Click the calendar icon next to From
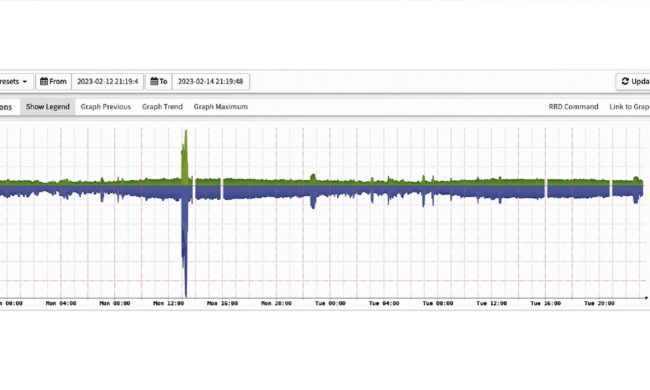Screen dimensions: 650x390 44,81
